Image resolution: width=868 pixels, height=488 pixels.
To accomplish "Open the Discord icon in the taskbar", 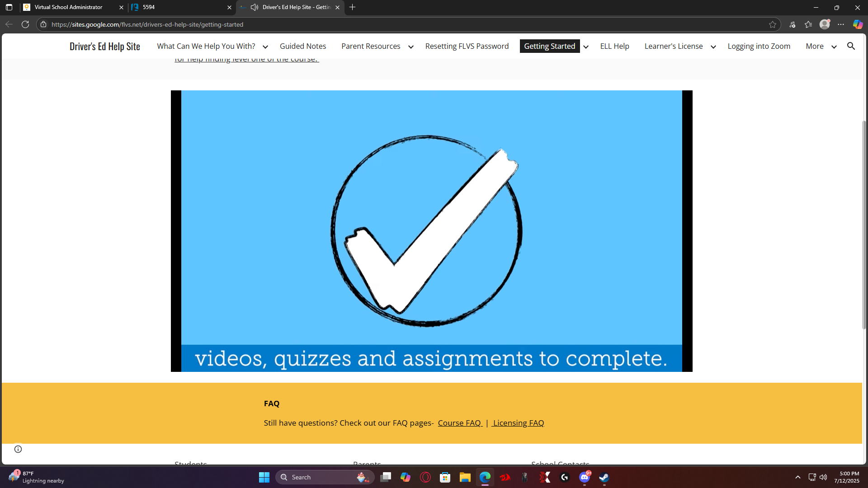I will (x=585, y=477).
